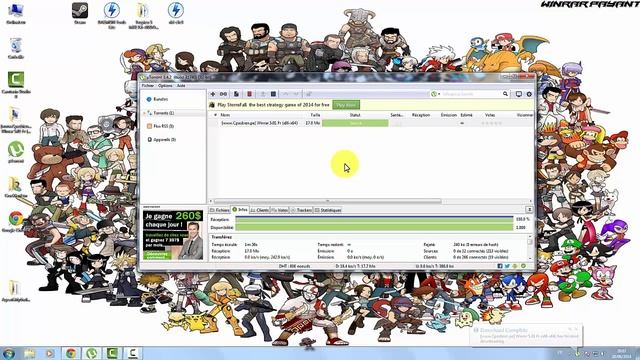Select the Corbeille recycle bin icon
This screenshot has width=640, height=360.
click(16, 48)
